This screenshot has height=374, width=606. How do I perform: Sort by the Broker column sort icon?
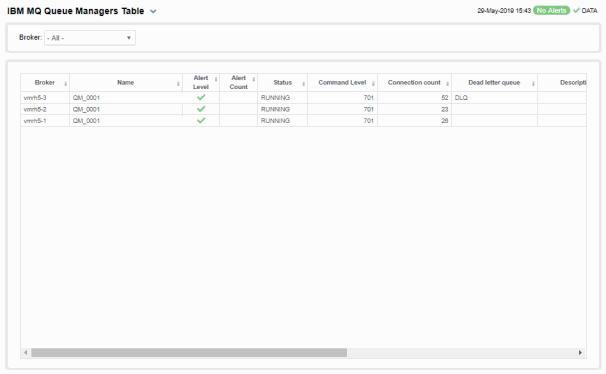click(65, 84)
